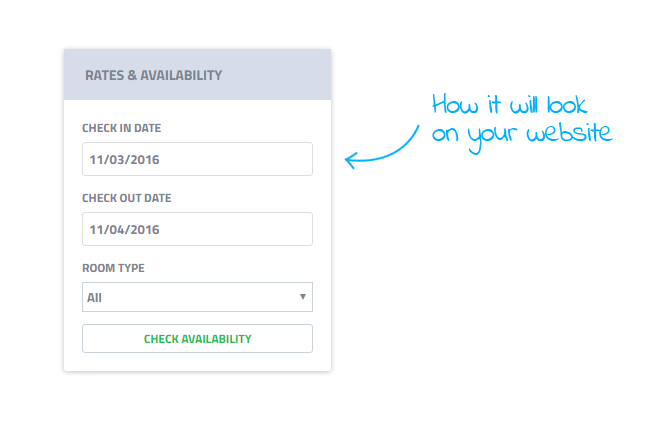Click the 'How it will look' handwritten text

point(509,104)
